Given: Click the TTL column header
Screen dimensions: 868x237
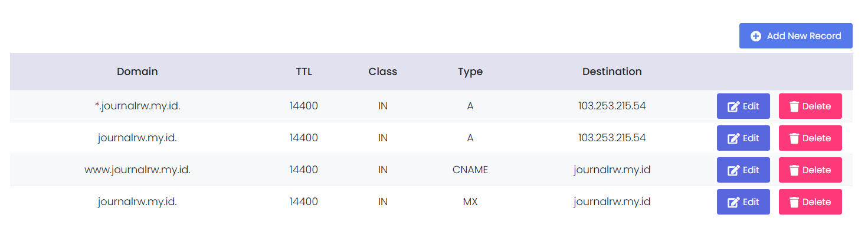Looking at the screenshot, I should click(x=304, y=72).
